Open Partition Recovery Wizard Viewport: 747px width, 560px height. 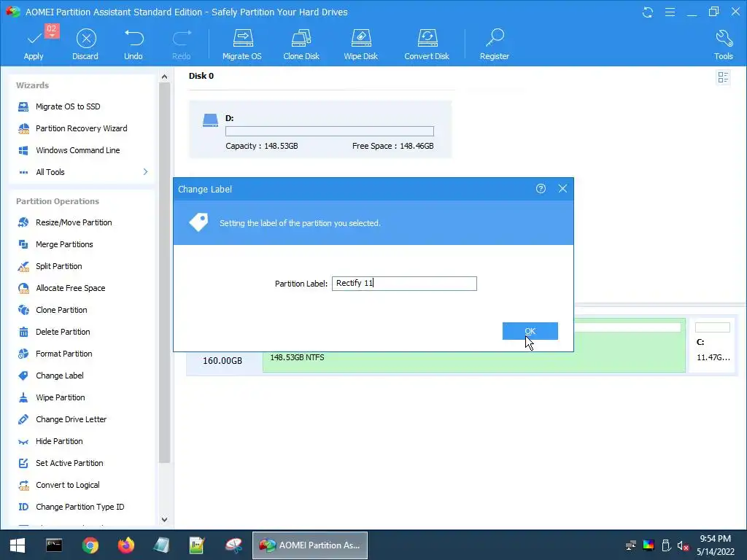pyautogui.click(x=82, y=128)
